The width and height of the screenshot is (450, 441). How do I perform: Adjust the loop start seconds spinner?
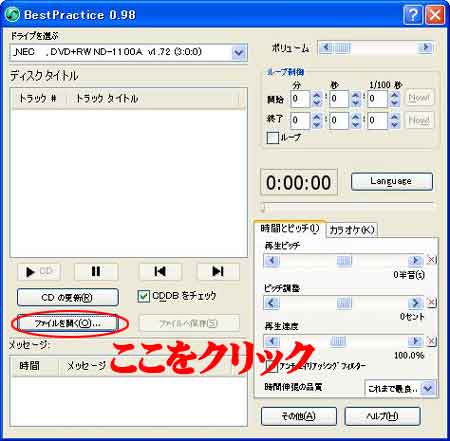[355, 99]
